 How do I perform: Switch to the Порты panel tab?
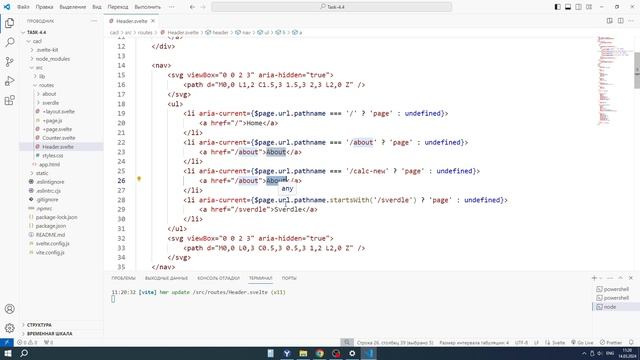click(289, 278)
